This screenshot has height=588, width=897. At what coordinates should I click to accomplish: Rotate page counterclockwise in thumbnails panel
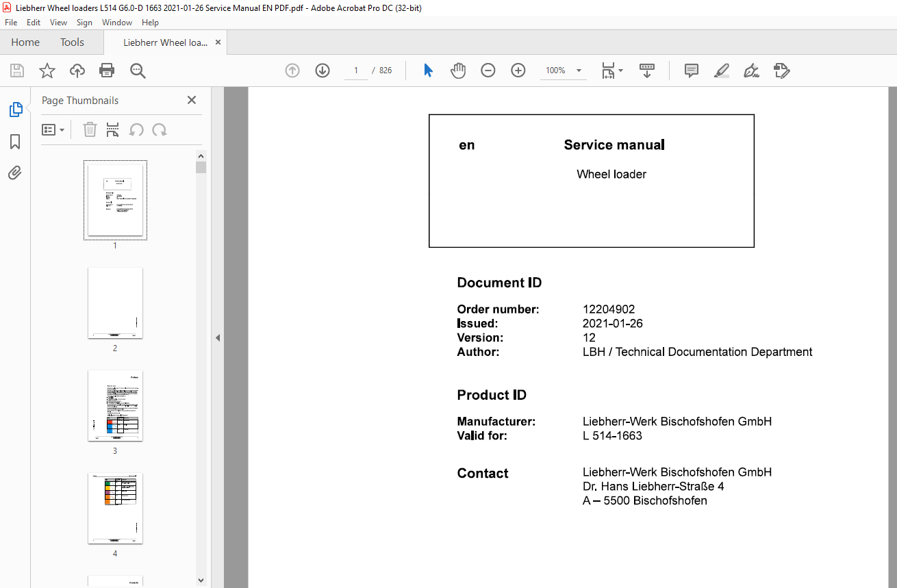(136, 129)
